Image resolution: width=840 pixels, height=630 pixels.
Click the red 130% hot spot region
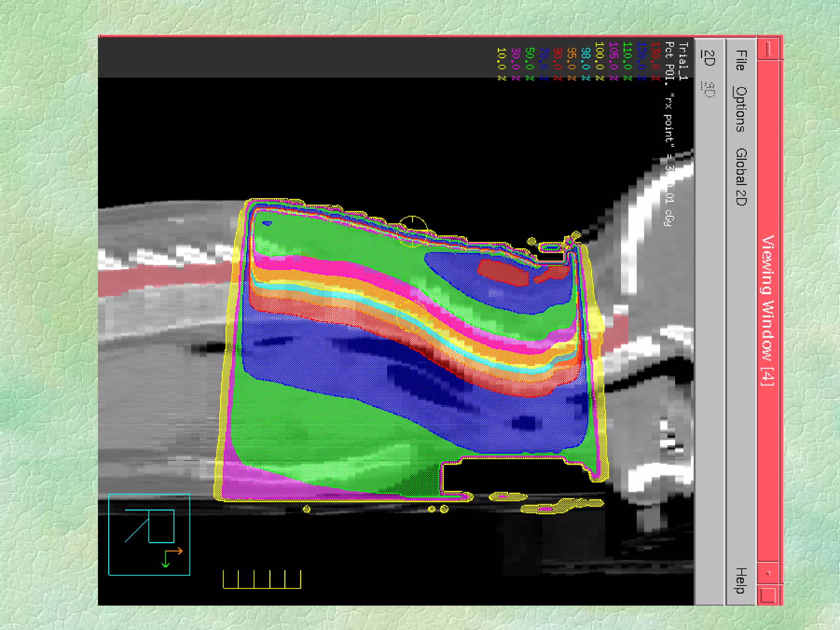(504, 272)
